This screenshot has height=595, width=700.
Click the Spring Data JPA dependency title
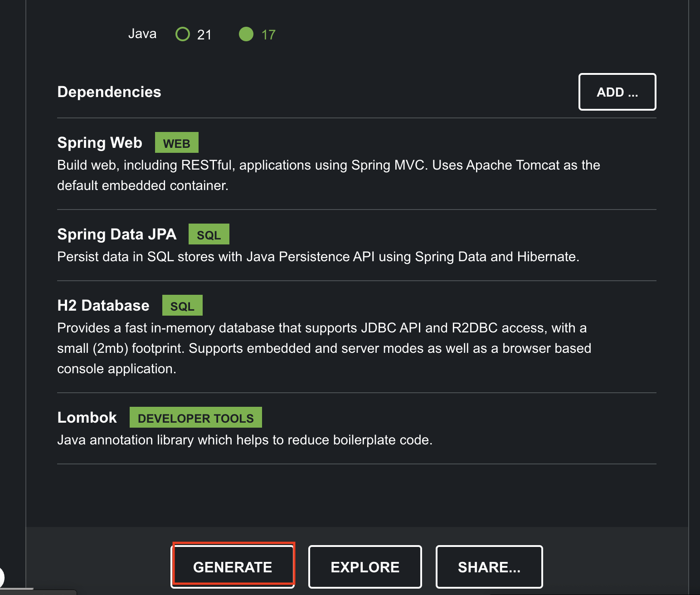tap(117, 234)
